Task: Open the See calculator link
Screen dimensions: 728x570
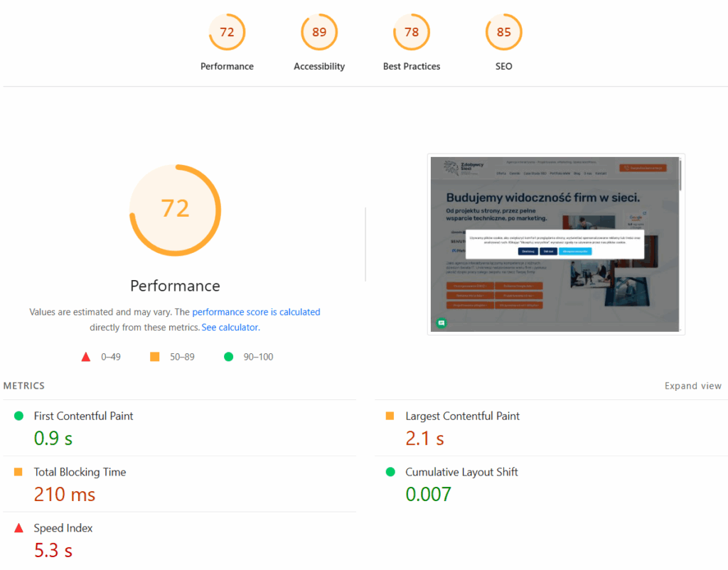Action: coord(230,327)
